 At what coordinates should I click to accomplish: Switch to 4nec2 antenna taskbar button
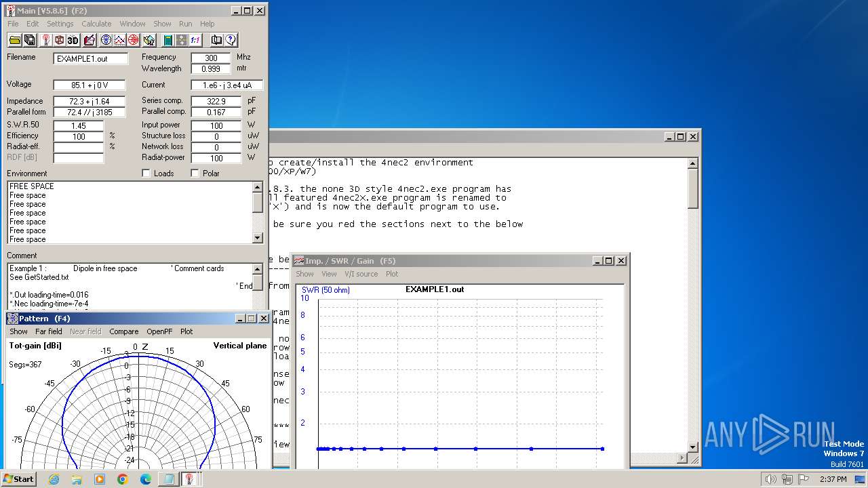(x=189, y=479)
